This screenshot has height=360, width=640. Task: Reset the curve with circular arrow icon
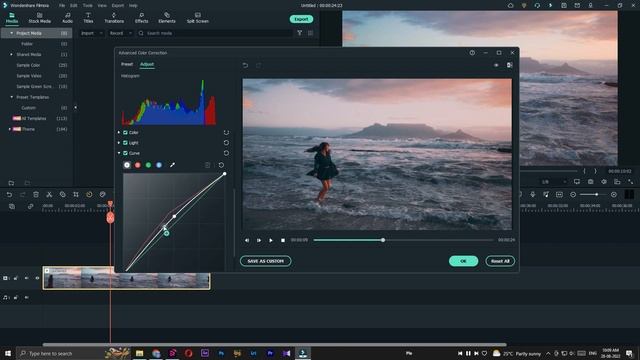(x=221, y=165)
